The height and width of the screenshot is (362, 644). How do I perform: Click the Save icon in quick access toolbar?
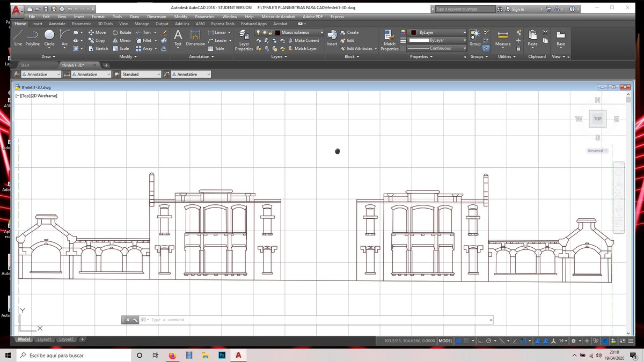pos(46,9)
